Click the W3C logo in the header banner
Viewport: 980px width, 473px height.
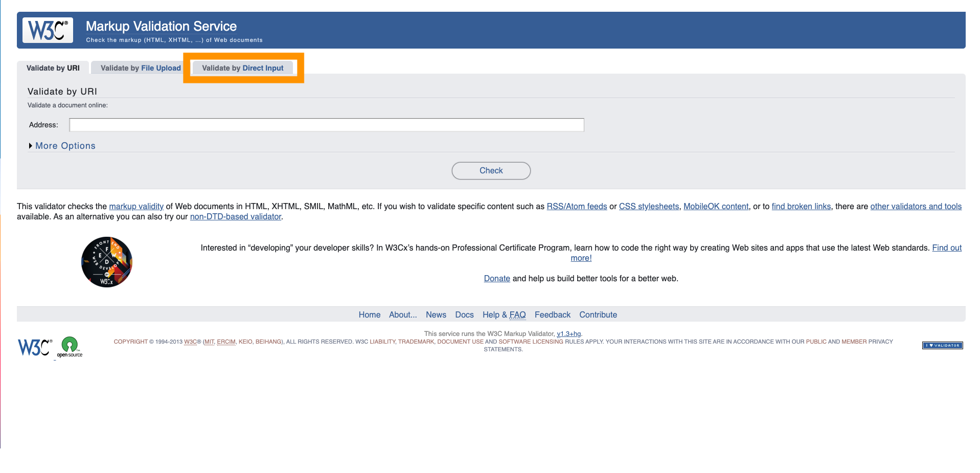[48, 30]
